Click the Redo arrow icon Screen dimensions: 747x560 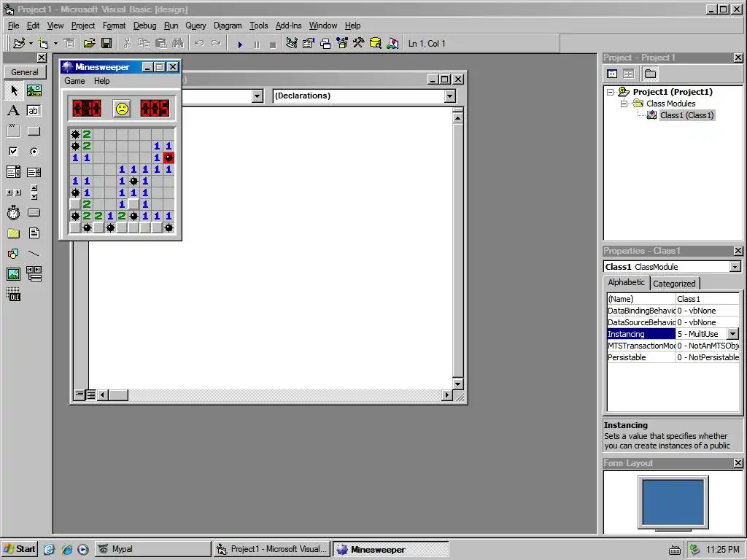[216, 43]
